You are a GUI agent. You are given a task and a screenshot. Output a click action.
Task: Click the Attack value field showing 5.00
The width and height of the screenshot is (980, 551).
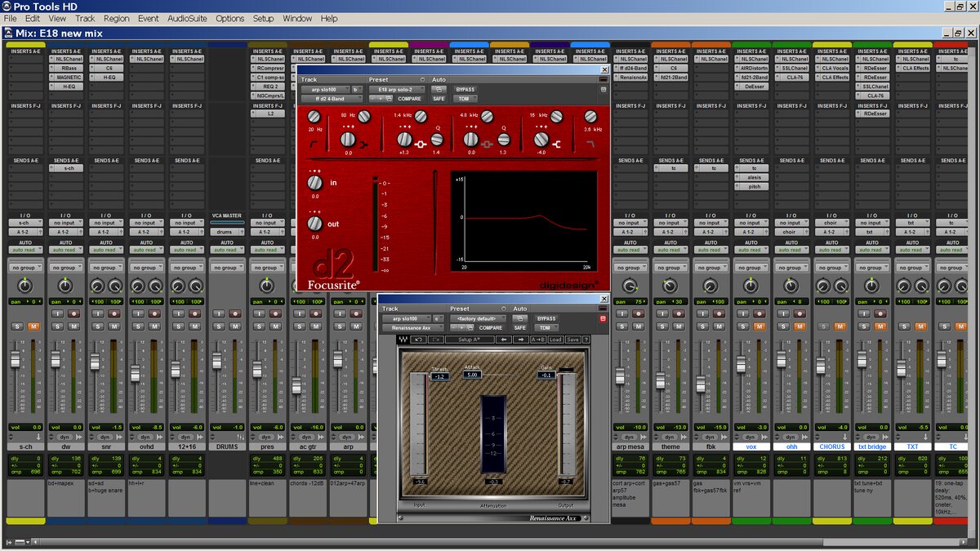472,375
